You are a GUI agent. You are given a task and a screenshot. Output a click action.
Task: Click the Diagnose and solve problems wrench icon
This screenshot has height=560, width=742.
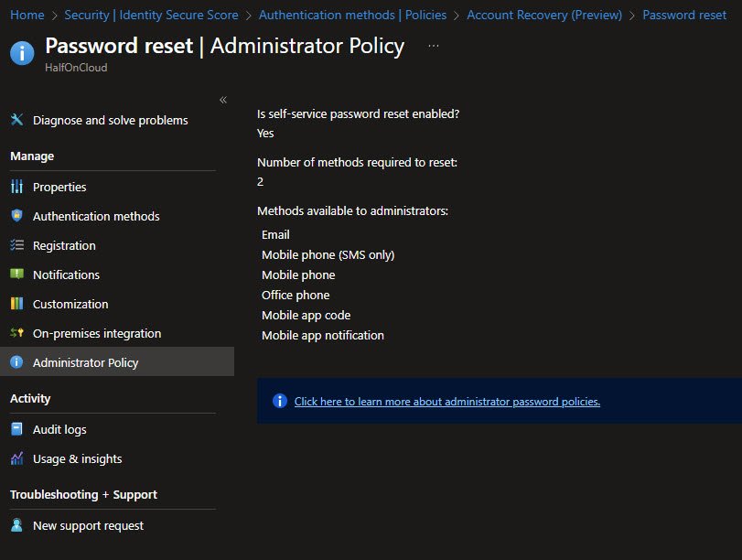point(16,120)
